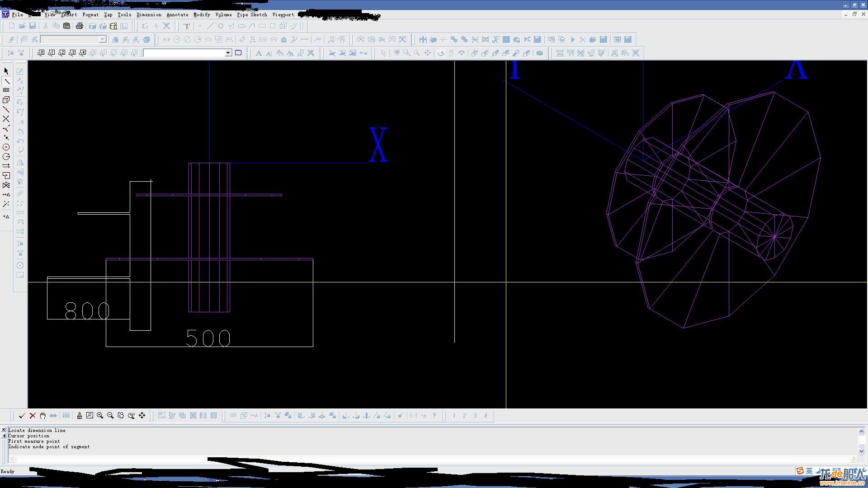This screenshot has height=488, width=868.
Task: Click the blue play arrow icon
Action: tap(572, 40)
